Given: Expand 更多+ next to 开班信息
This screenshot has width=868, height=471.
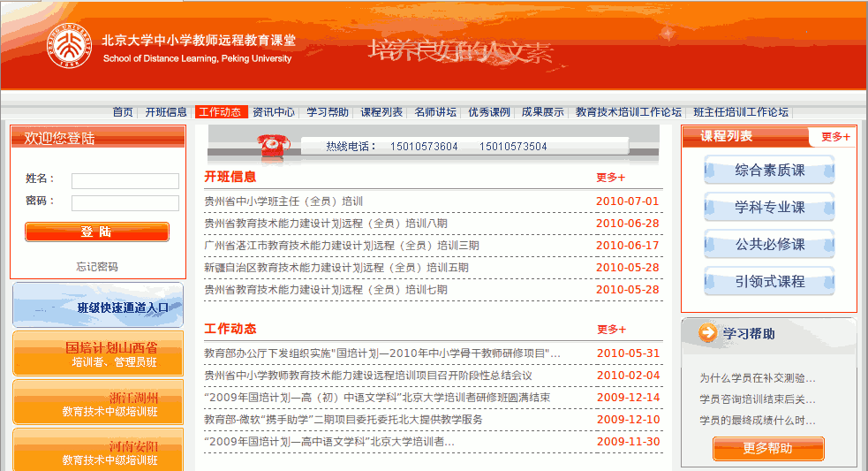Looking at the screenshot, I should [x=610, y=177].
